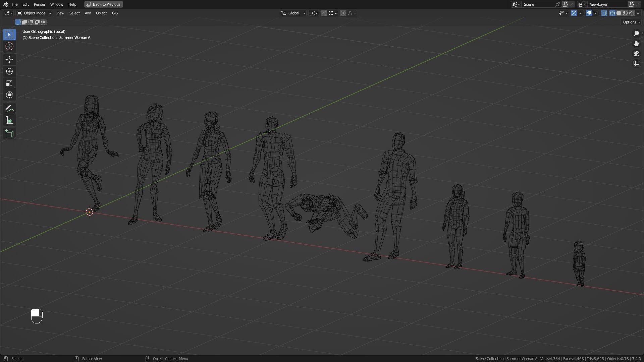Open editor type dropdown
Viewport: 644px width, 362px height.
(x=8, y=13)
